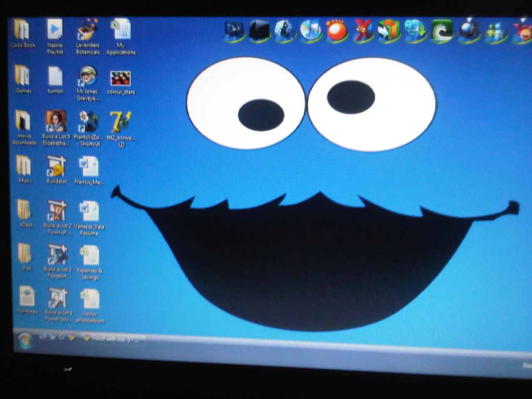
Task: Open the Cook Book folder
Action: [x=22, y=33]
